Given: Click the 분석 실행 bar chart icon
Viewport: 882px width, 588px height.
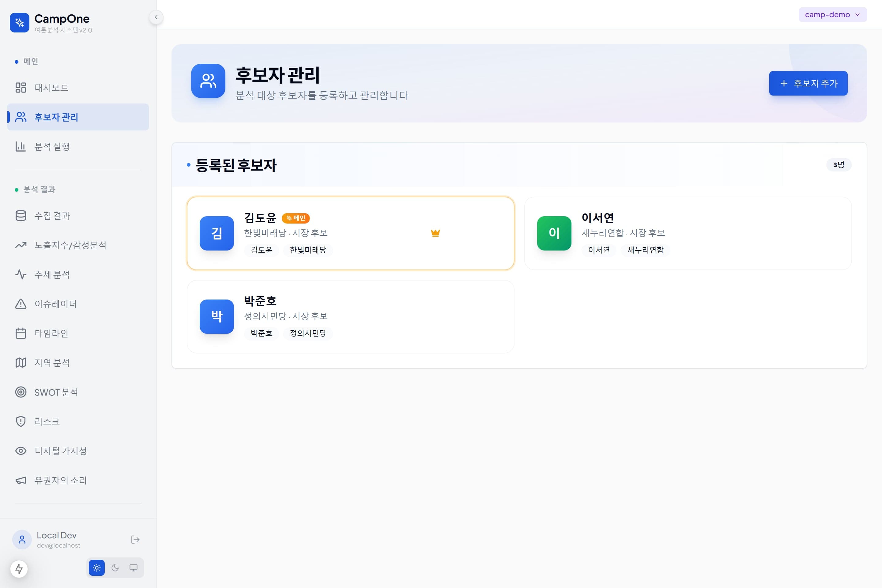Looking at the screenshot, I should [21, 147].
